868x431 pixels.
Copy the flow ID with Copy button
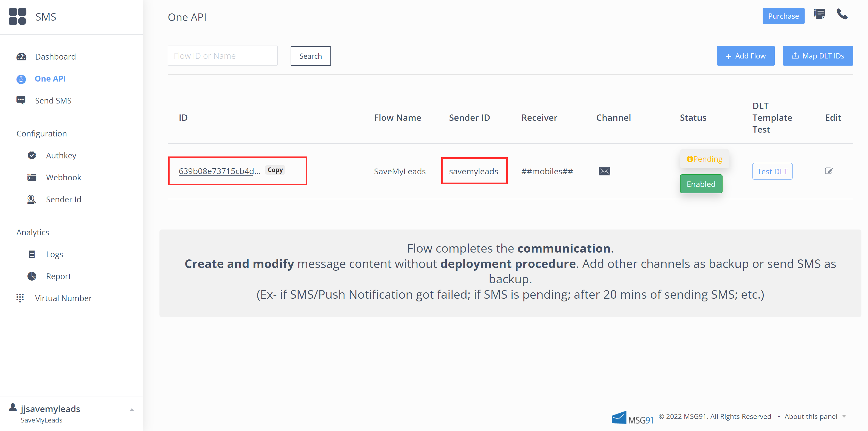(275, 170)
